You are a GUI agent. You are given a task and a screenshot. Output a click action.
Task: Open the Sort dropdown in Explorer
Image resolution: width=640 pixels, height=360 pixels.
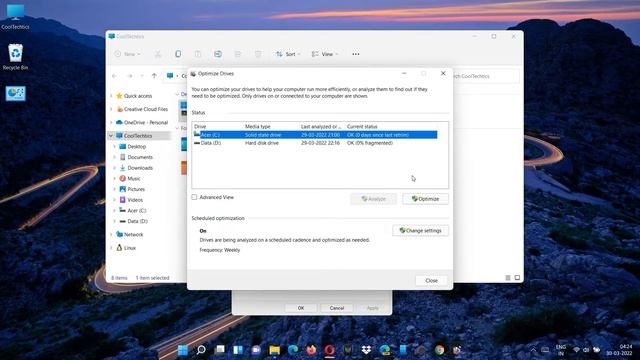tap(288, 54)
